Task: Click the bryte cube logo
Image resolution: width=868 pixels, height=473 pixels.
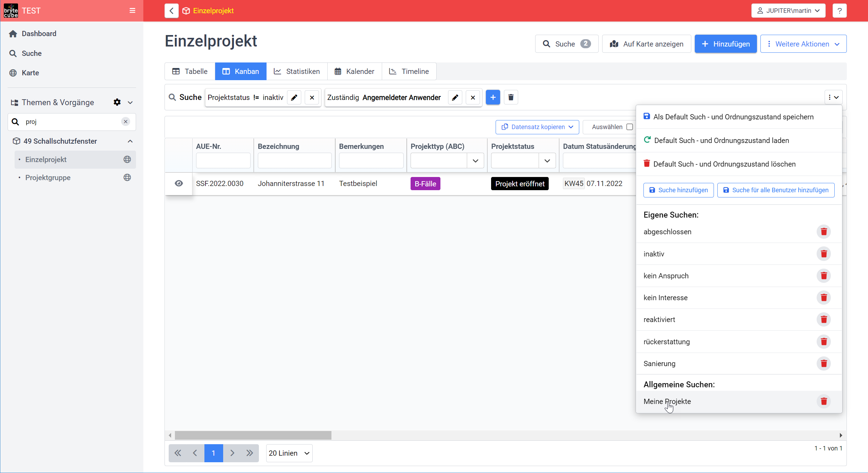Action: coord(11,11)
